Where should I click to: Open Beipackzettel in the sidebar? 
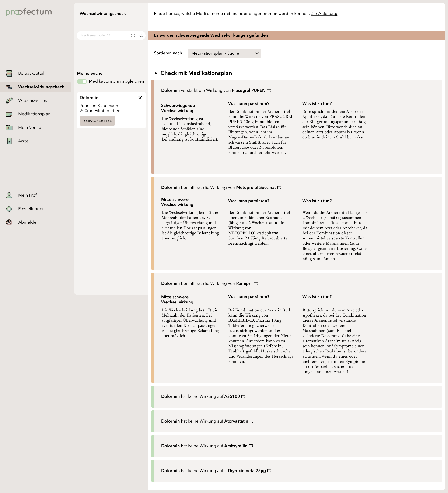click(31, 73)
